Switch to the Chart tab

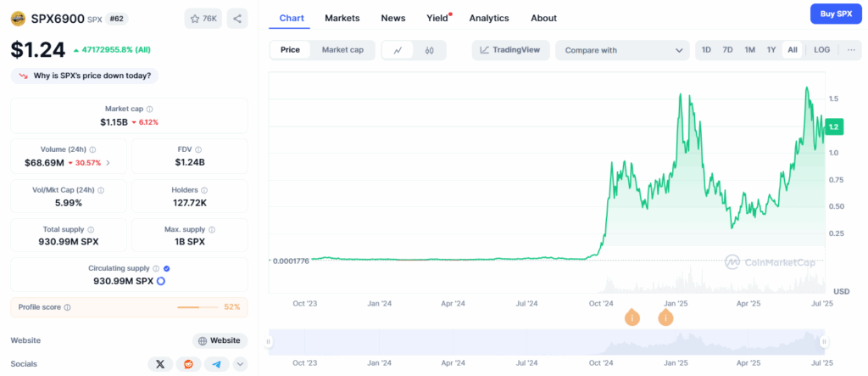(x=292, y=18)
